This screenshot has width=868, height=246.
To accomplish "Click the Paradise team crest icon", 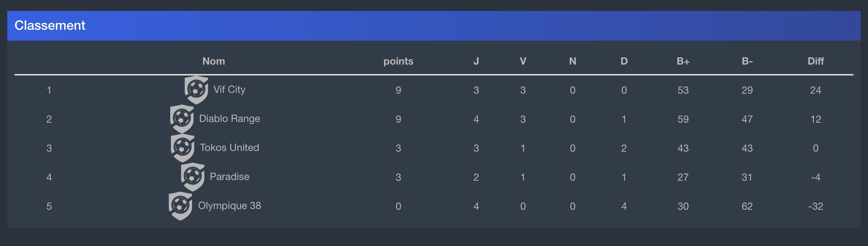I will click(193, 177).
